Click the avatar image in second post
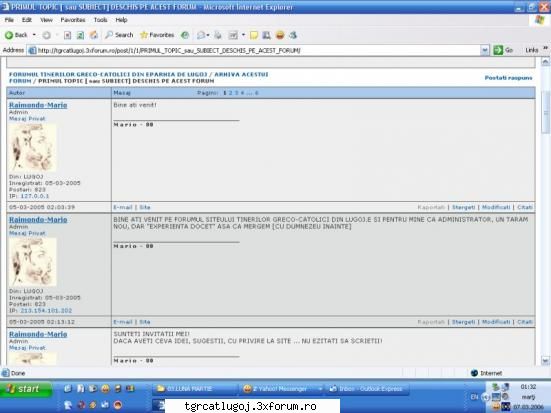Image resolution: width=551 pixels, height=413 pixels. (x=32, y=262)
